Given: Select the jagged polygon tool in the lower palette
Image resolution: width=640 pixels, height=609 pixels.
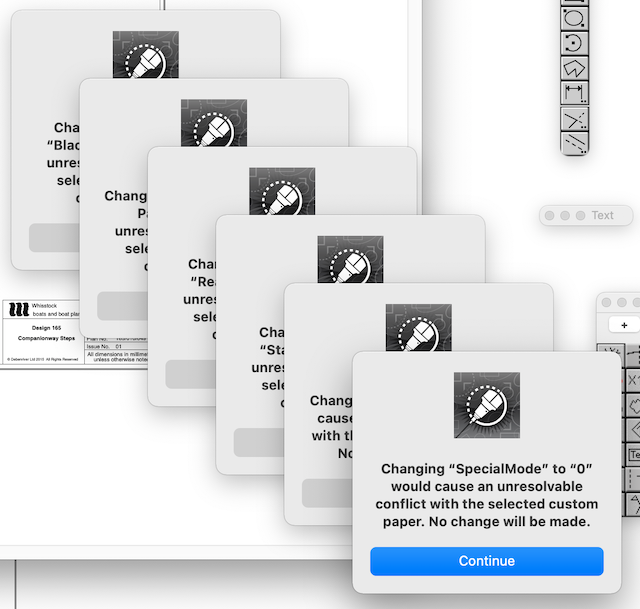Looking at the screenshot, I should [x=633, y=405].
